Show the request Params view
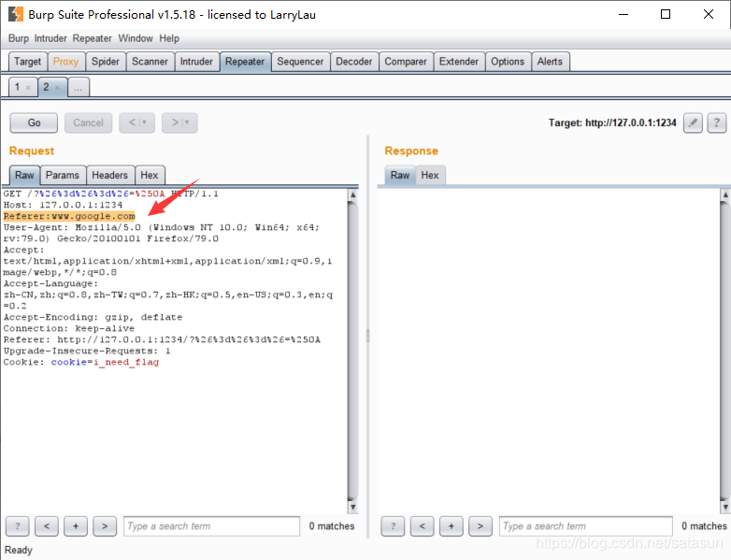Viewport: 731px width, 560px height. point(63,176)
